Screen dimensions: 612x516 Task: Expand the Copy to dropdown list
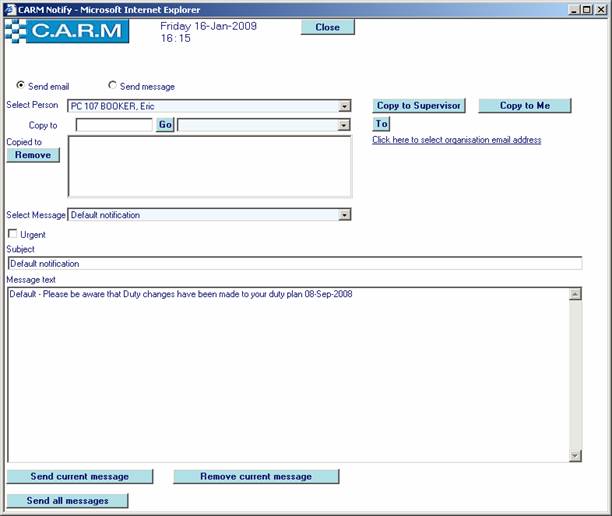[344, 125]
